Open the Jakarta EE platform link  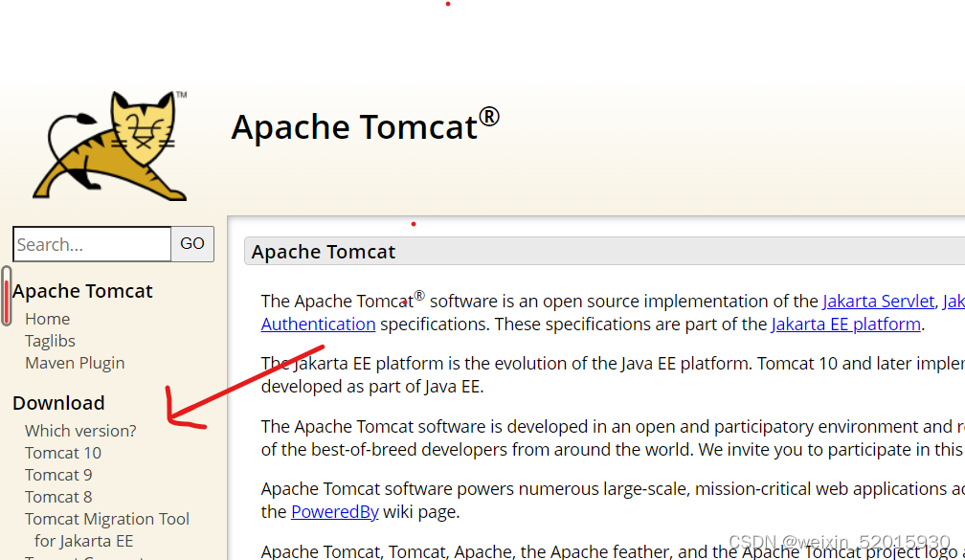pos(845,324)
